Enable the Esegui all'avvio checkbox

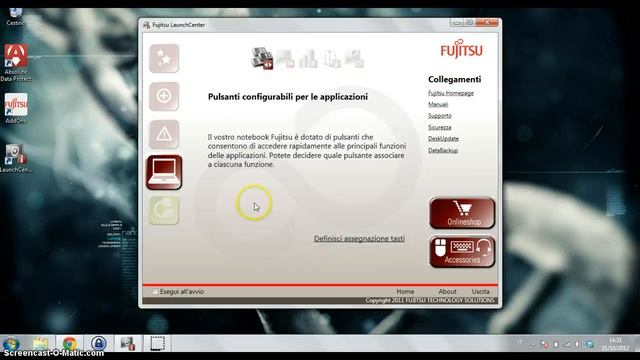(155, 292)
